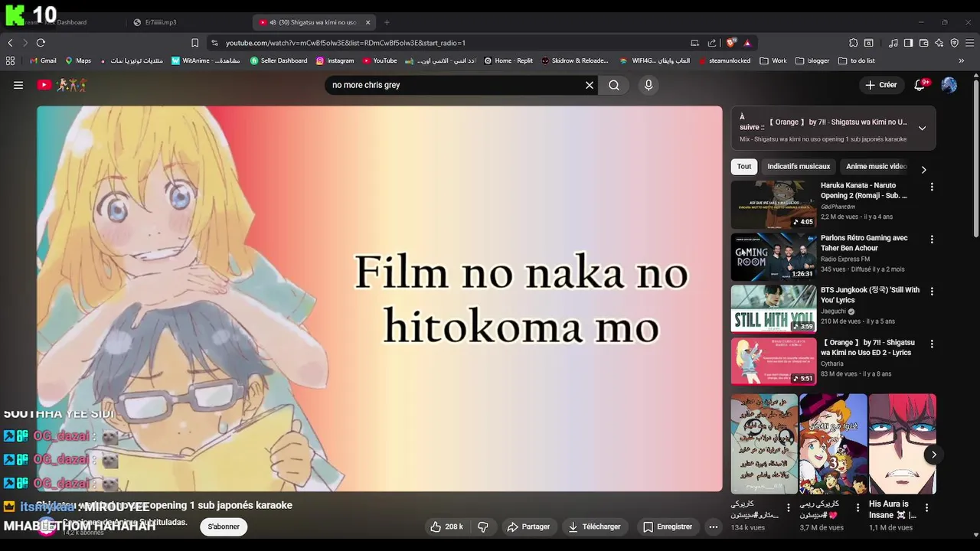The image size is (980, 551).
Task: Close the Shigatsu wa Kimi no uso tab
Action: (367, 22)
